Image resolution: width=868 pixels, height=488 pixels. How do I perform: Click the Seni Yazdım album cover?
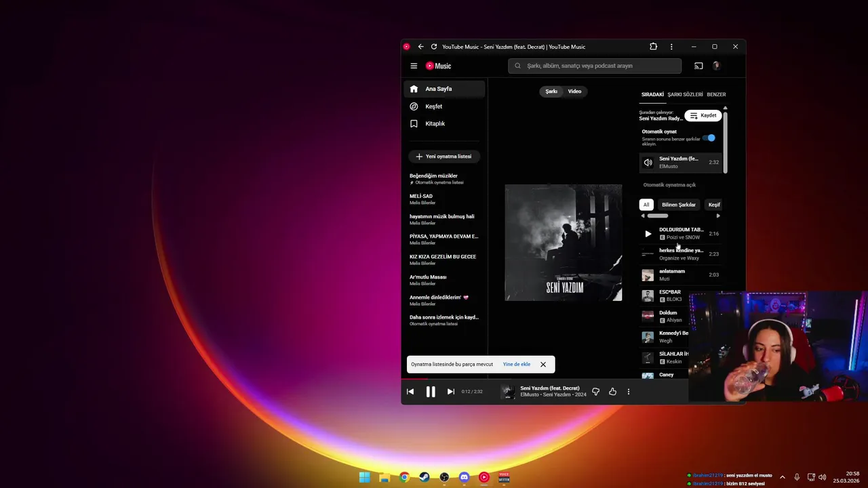[x=564, y=243]
